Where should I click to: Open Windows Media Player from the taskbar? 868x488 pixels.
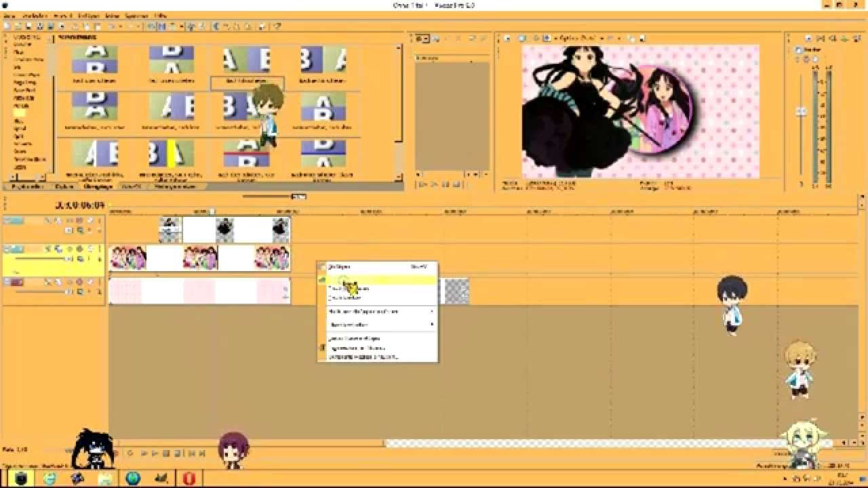point(77,479)
